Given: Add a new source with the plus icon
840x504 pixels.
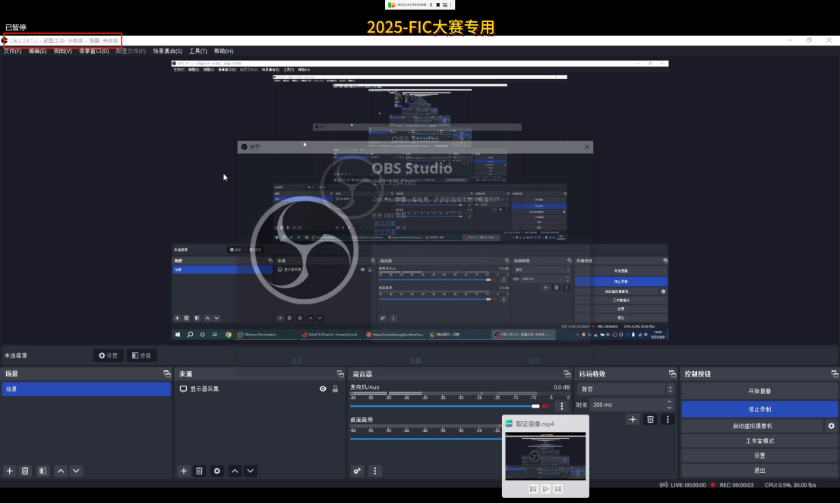Looking at the screenshot, I should 184,471.
